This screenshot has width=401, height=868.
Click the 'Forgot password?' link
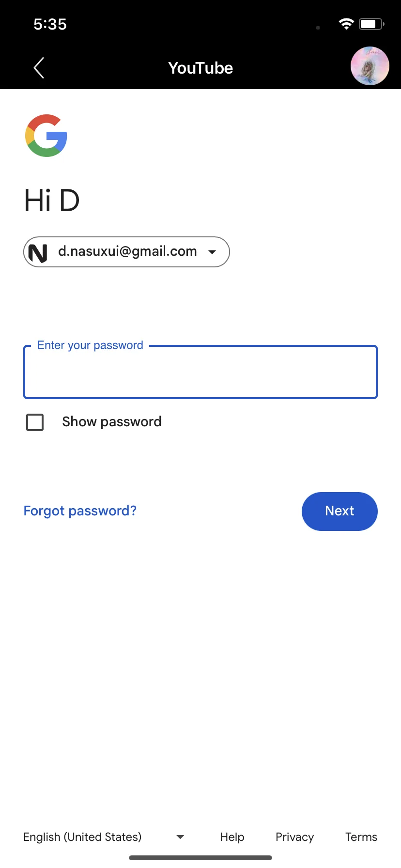pyautogui.click(x=80, y=511)
